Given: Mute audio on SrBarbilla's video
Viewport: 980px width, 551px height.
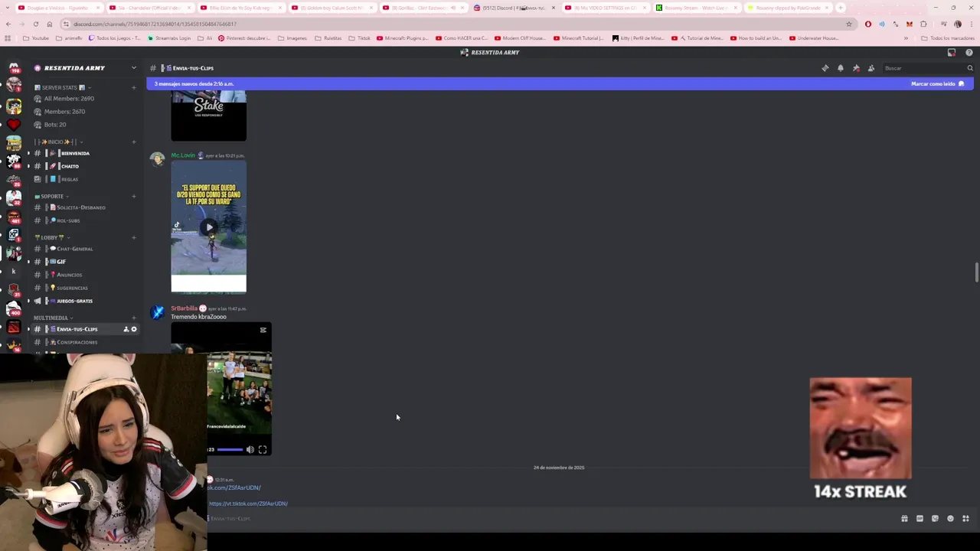Looking at the screenshot, I should [x=250, y=449].
